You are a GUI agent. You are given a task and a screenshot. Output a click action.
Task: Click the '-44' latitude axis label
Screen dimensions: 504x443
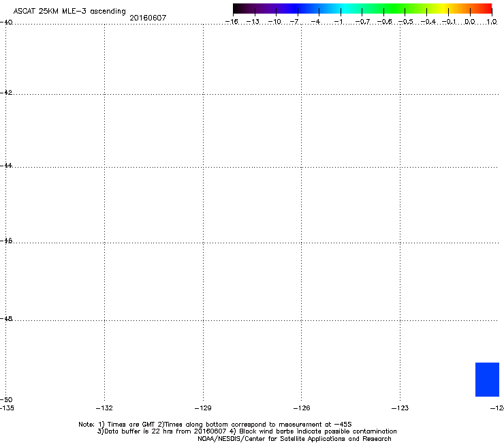pos(6,166)
